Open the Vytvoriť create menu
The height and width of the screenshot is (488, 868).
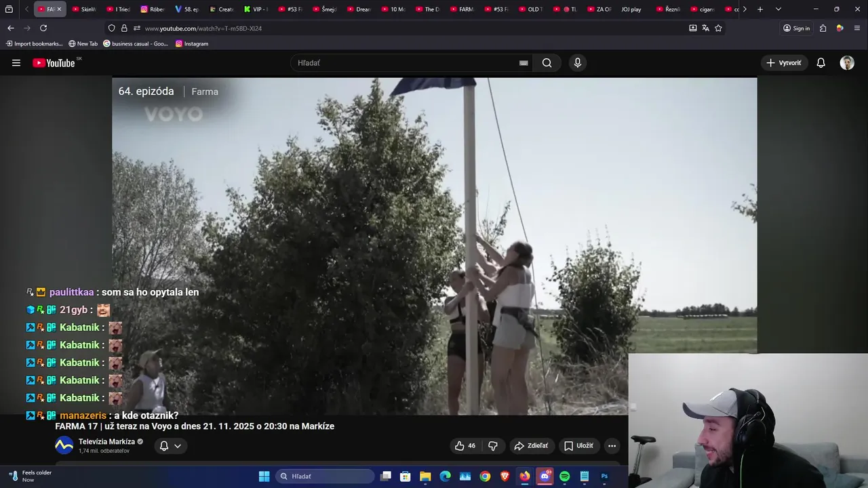coord(784,63)
